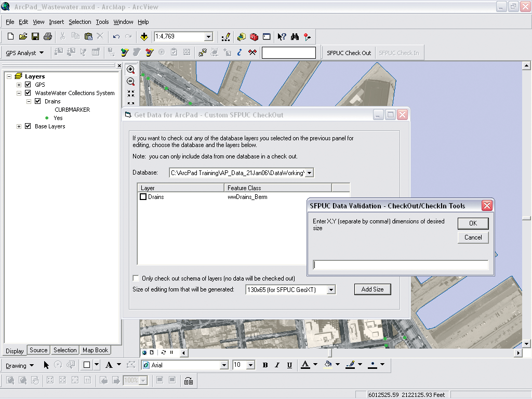Viewport: 532px width, 399px height.
Task: Click the Bold text formatting icon
Action: (265, 365)
